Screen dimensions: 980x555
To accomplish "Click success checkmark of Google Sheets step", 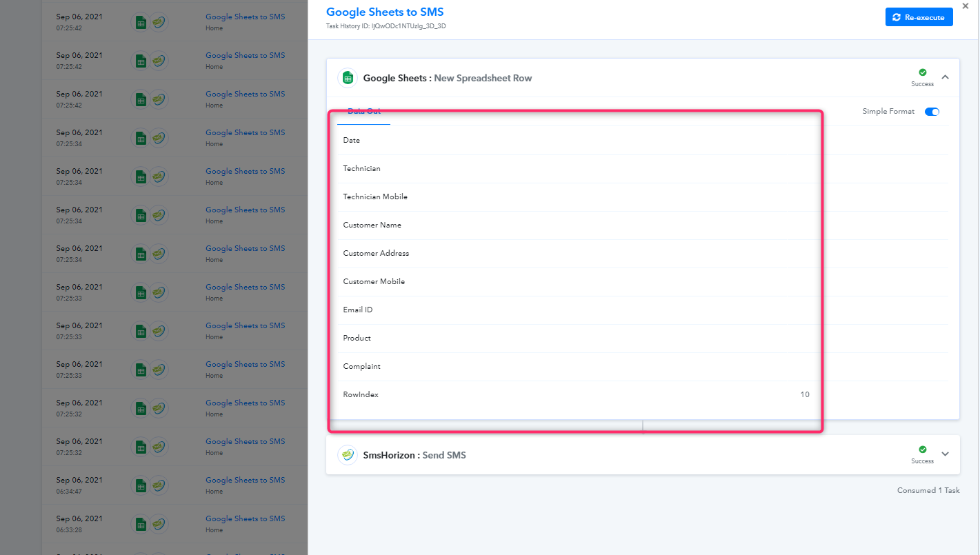I will (x=923, y=72).
